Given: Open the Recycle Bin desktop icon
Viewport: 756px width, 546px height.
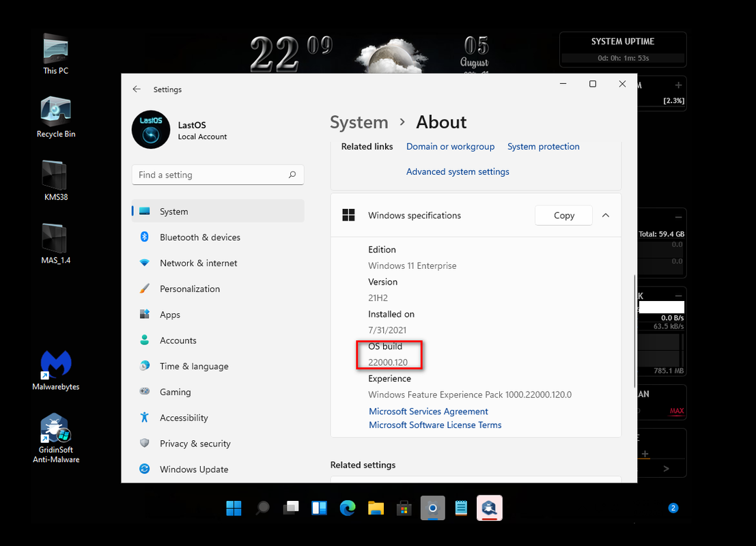Looking at the screenshot, I should pyautogui.click(x=56, y=117).
